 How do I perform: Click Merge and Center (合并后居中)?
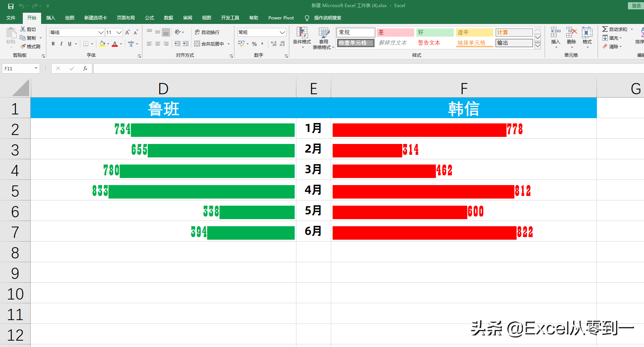(x=209, y=44)
